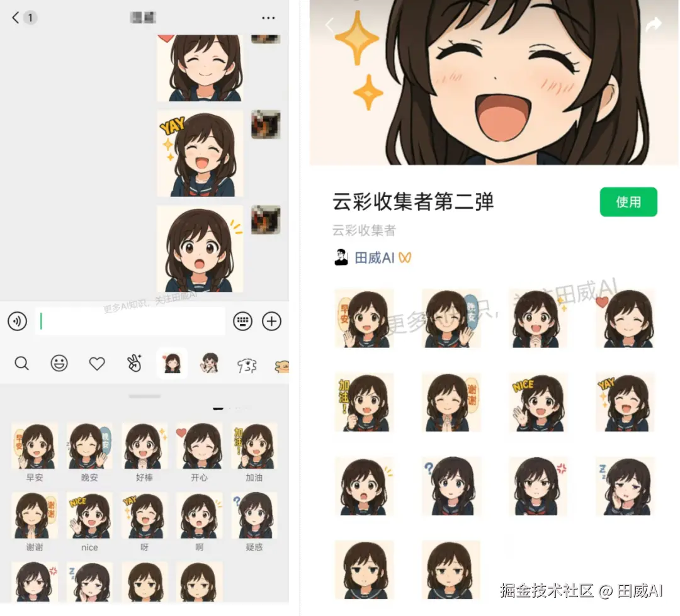
Task: Pick the angry girl sticker in panel
Action: [x=35, y=582]
